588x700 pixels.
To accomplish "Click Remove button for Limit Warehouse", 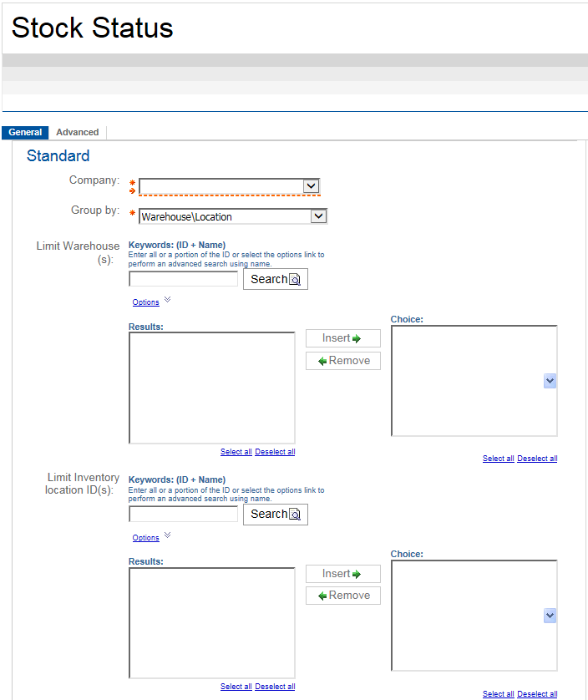I will tap(342, 361).
